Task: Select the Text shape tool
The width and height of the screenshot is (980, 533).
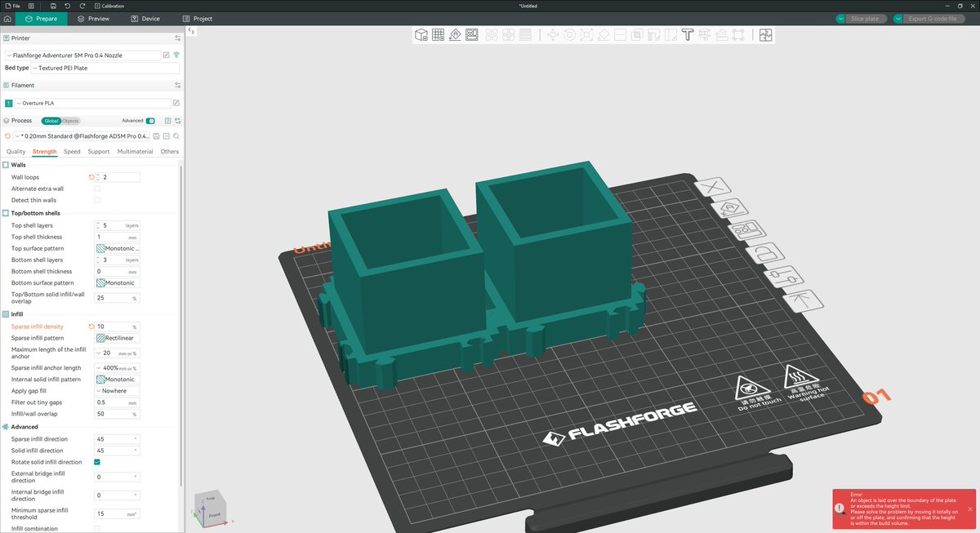Action: click(x=688, y=35)
